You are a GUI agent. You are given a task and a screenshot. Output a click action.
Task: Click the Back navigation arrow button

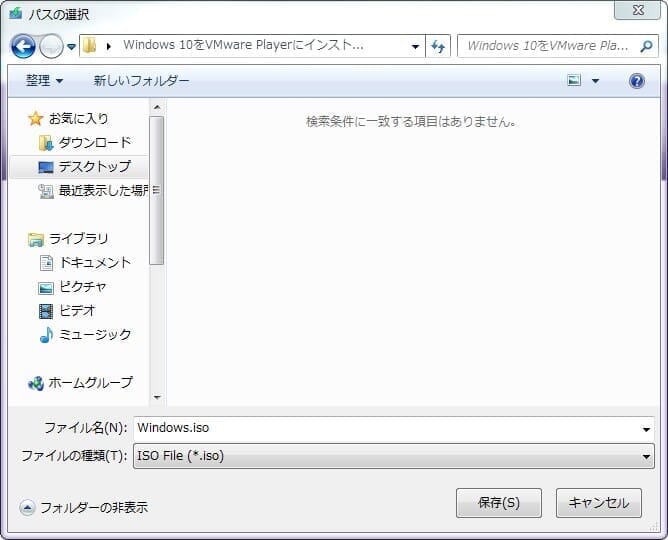point(23,46)
